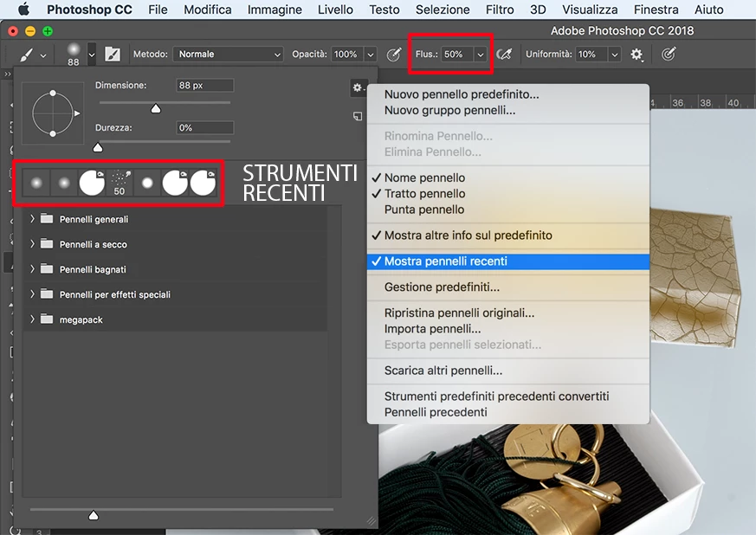Click the arrow next to brush size 88
This screenshot has width=756, height=535.
[x=92, y=55]
